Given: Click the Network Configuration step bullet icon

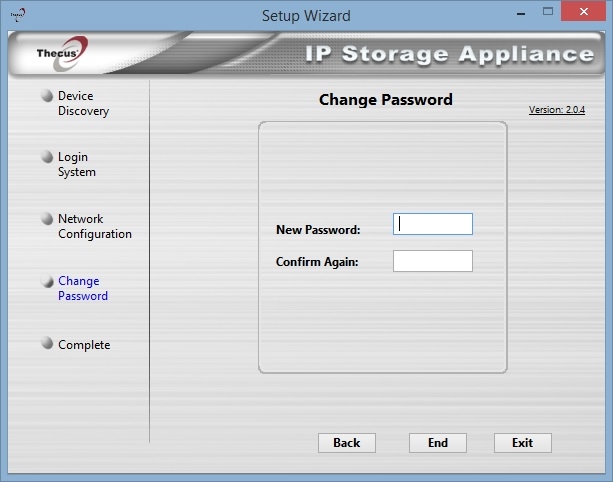Looking at the screenshot, I should point(47,219).
